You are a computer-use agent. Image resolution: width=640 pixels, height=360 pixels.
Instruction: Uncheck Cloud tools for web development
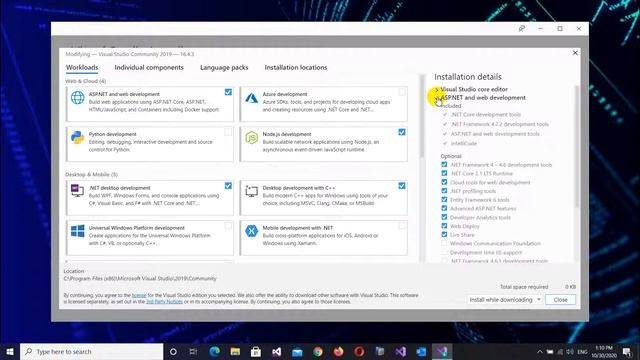444,182
